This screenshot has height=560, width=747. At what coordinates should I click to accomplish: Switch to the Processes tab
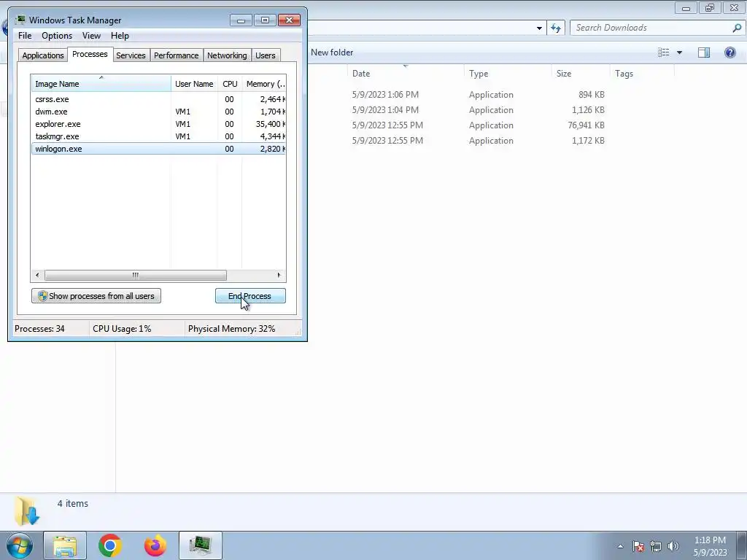[x=90, y=54]
